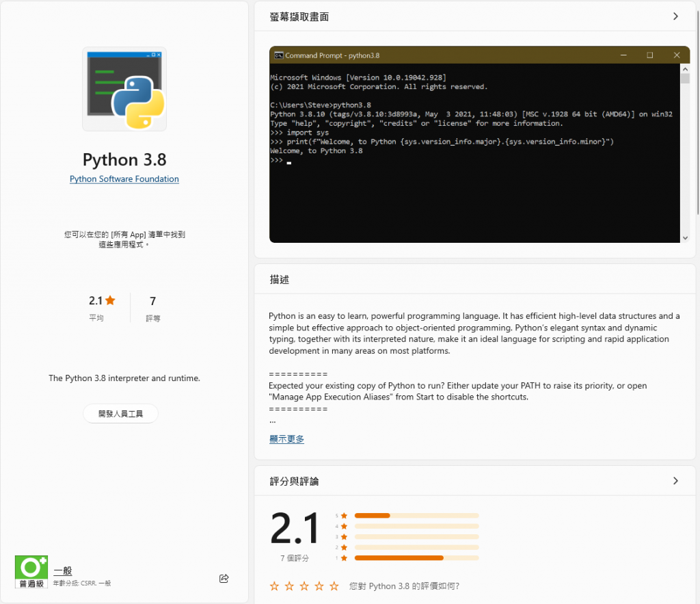The image size is (700, 604).
Task: Click the 您對 Python 3.8 的評價如何? prompt
Action: pyautogui.click(x=404, y=586)
